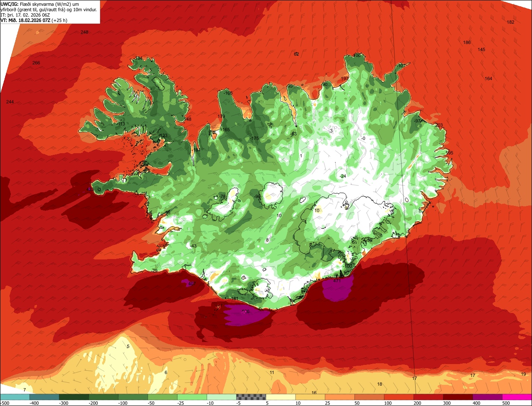Click the checkered legend swatch between -5 and 5
This screenshot has height=406, width=532.
[251, 397]
